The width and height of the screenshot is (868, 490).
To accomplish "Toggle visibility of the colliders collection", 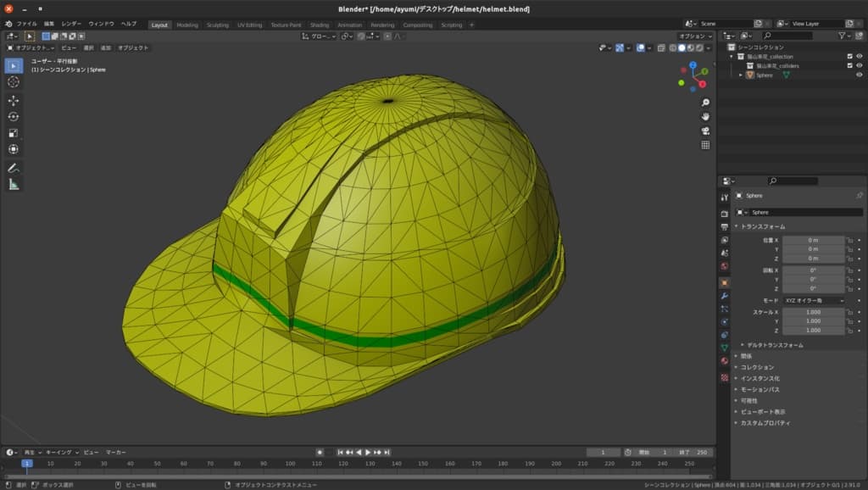I will click(860, 65).
